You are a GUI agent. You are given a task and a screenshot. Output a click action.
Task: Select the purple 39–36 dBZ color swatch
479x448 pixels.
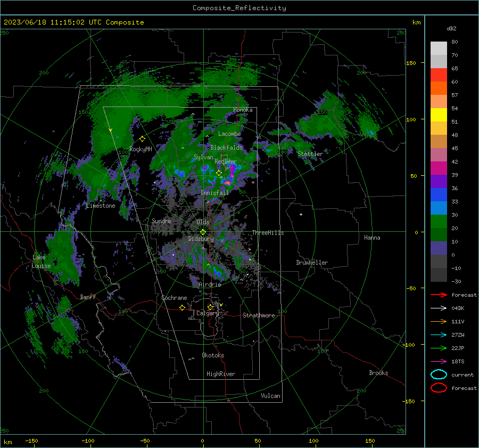(439, 182)
